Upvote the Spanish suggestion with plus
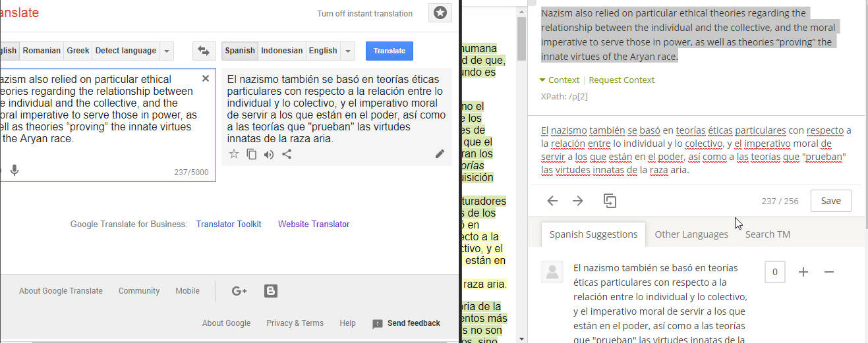 click(803, 272)
